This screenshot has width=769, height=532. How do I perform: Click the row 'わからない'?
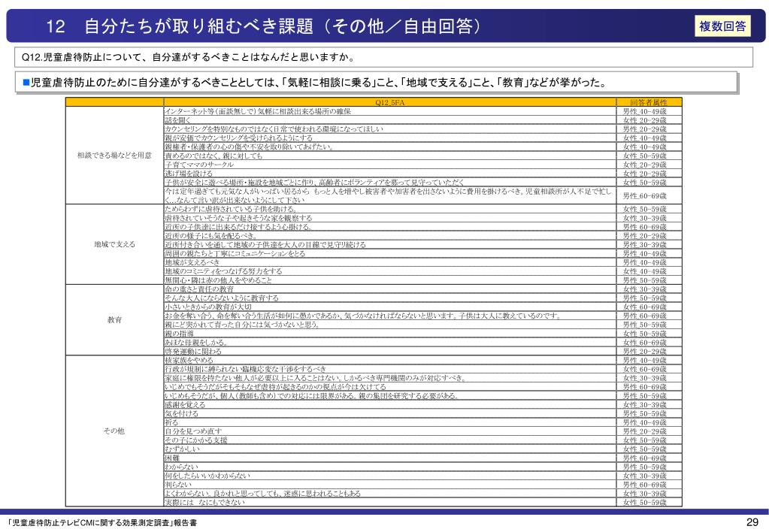coord(390,467)
